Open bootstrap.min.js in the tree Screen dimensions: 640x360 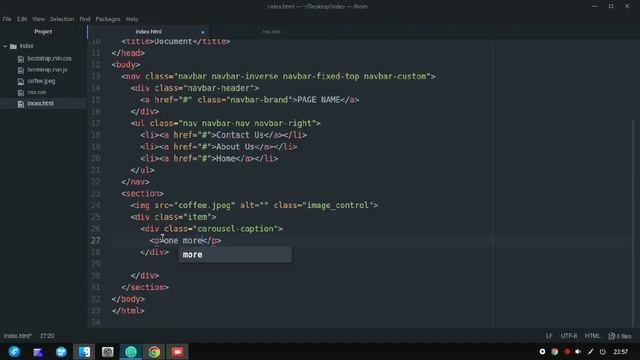click(x=47, y=70)
